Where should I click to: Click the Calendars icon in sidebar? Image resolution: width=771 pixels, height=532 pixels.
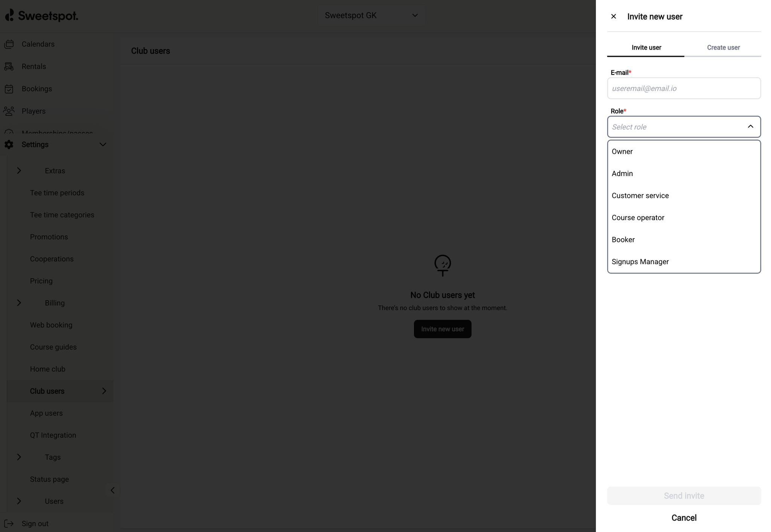[x=9, y=44]
